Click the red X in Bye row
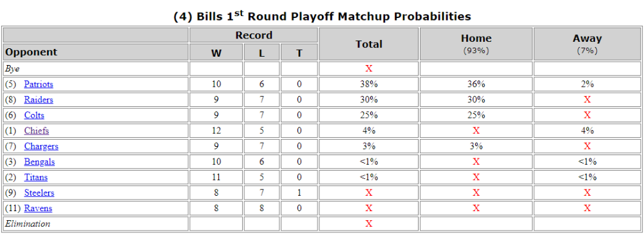Viewport: 644px width, 244px height. pyautogui.click(x=369, y=69)
